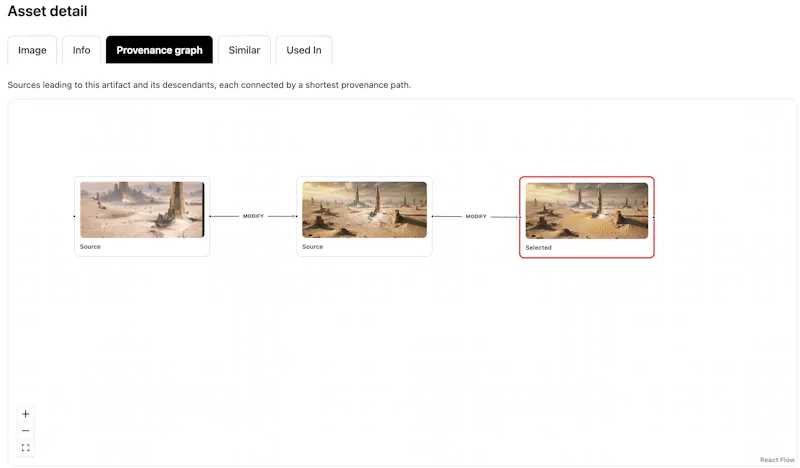
Task: Zoom in with the plus control
Action: [26, 414]
